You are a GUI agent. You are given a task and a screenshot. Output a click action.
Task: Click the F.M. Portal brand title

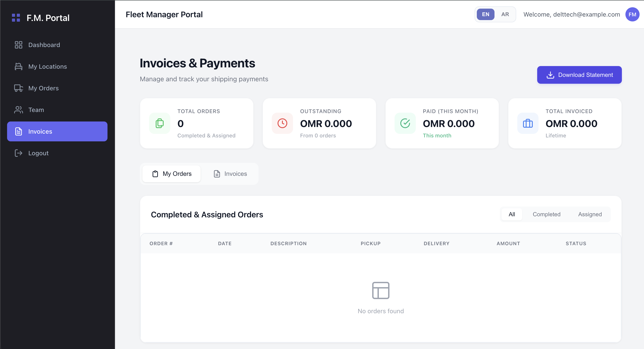pyautogui.click(x=48, y=18)
